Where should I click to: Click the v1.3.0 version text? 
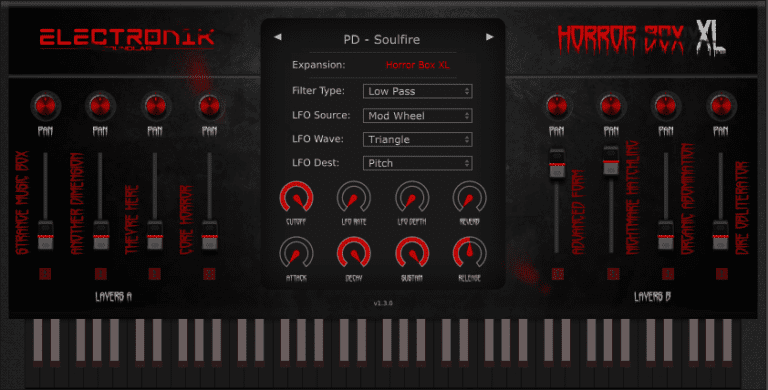click(x=383, y=303)
